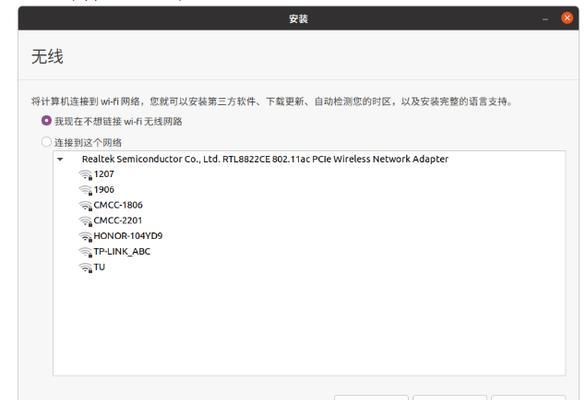The height and width of the screenshot is (400, 586).
Task: Pick the 1906 network name
Action: tap(104, 190)
